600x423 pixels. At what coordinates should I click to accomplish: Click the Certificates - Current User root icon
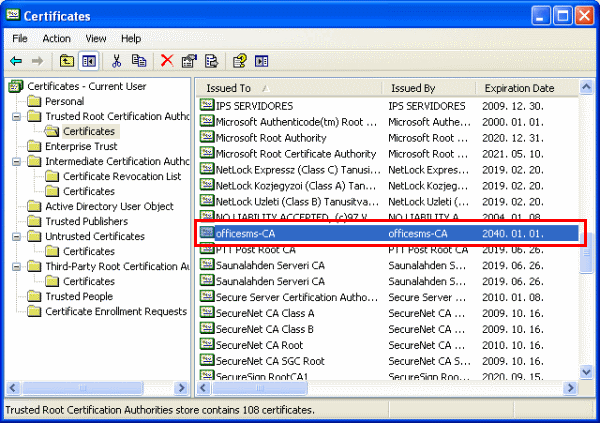pyautogui.click(x=16, y=87)
